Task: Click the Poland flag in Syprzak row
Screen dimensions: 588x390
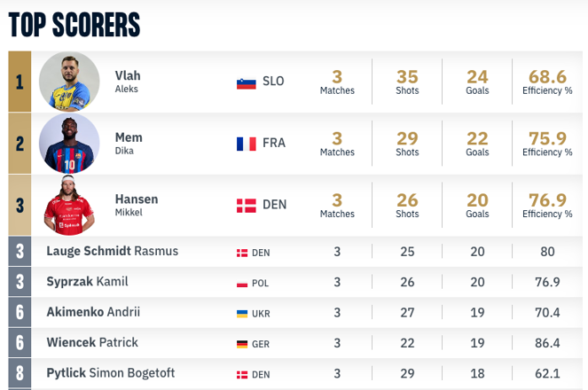Action: [242, 284]
